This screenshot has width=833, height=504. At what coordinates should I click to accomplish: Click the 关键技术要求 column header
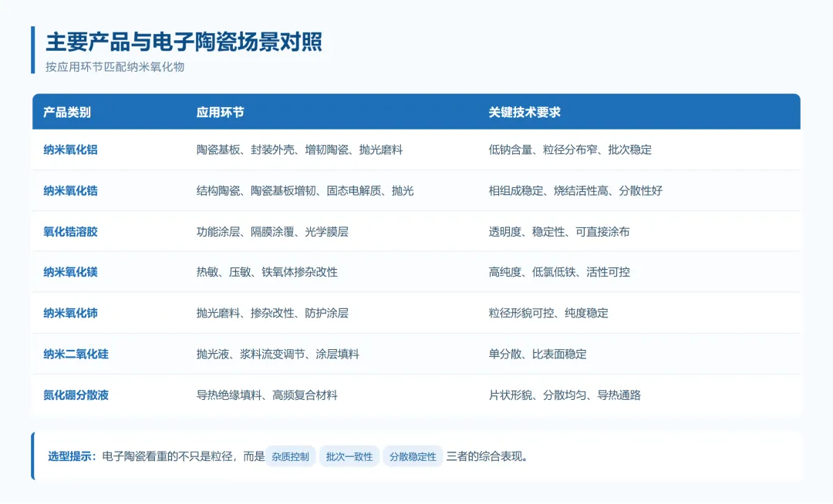point(524,113)
